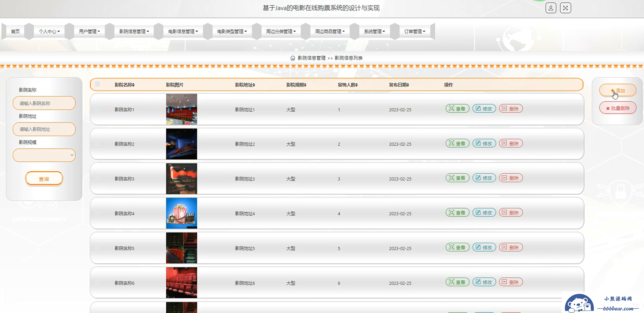Screen dimensions: 644x313
Task: Check the row checkbox for 影院名称1
Action: [x=97, y=109]
